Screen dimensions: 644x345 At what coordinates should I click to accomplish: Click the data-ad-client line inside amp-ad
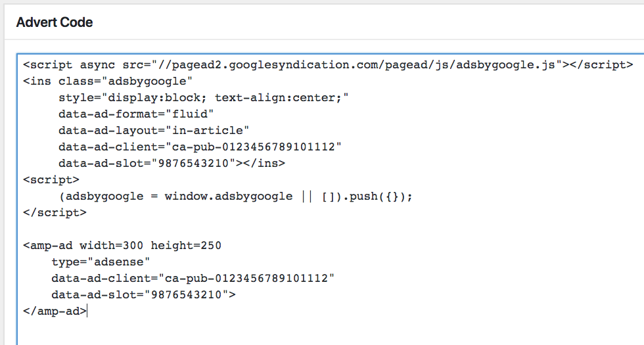tap(193, 279)
